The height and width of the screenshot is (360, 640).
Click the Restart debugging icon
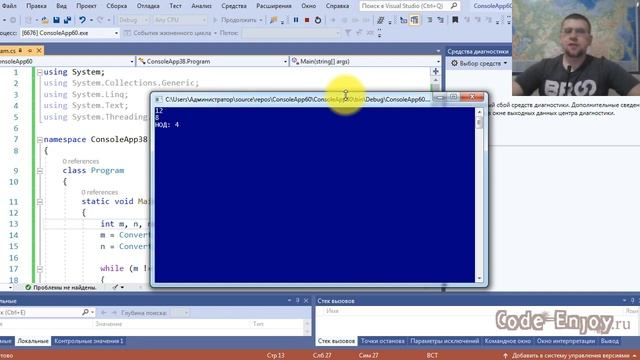tap(318, 20)
